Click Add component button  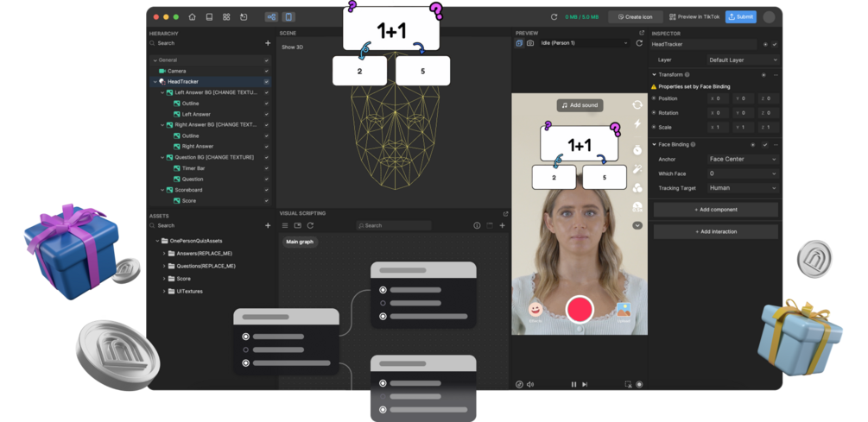[x=716, y=210]
